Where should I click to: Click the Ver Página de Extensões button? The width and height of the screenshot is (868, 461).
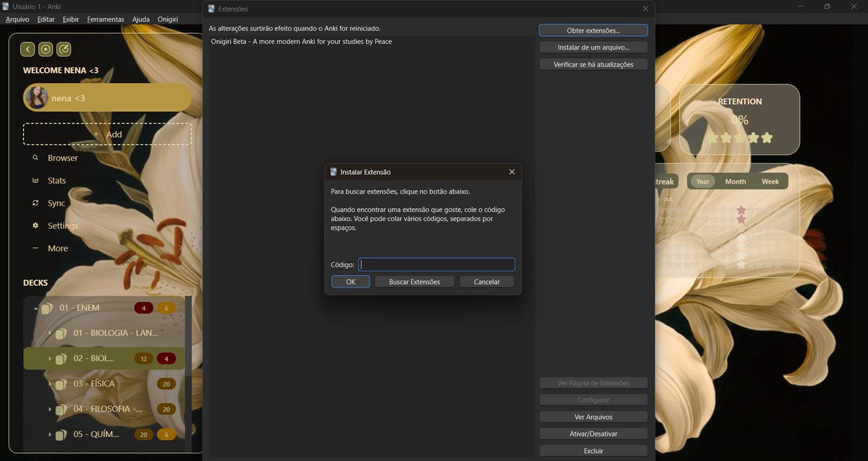click(593, 383)
